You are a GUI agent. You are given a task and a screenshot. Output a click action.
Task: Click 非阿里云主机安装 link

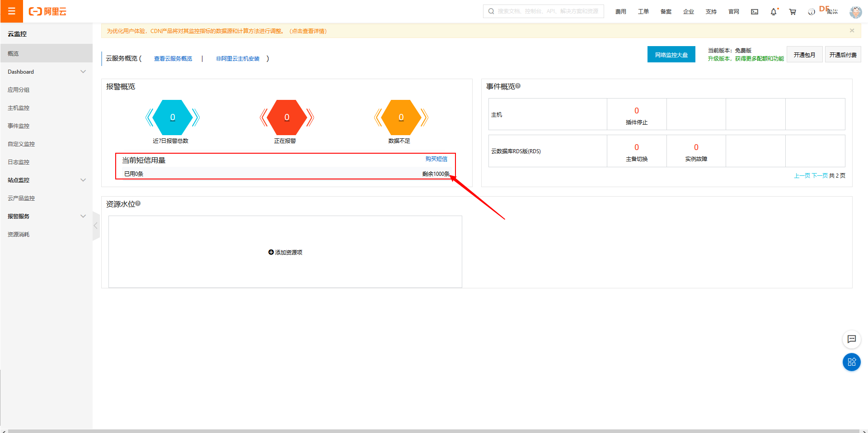click(238, 59)
